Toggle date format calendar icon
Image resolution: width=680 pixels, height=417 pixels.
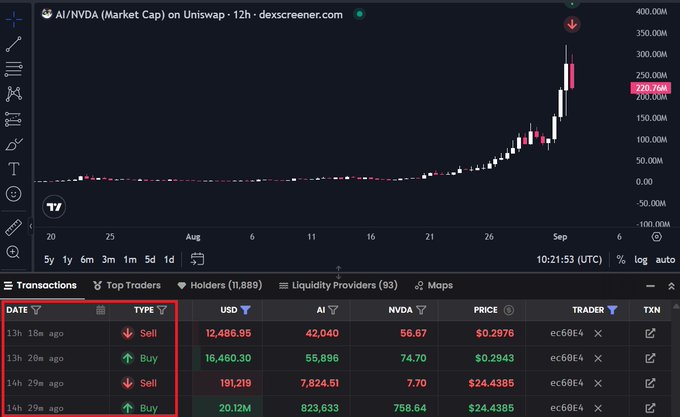[100, 310]
